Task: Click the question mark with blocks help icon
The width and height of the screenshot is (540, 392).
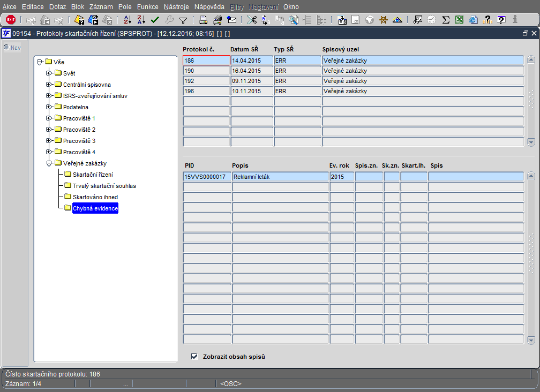Action: point(487,20)
